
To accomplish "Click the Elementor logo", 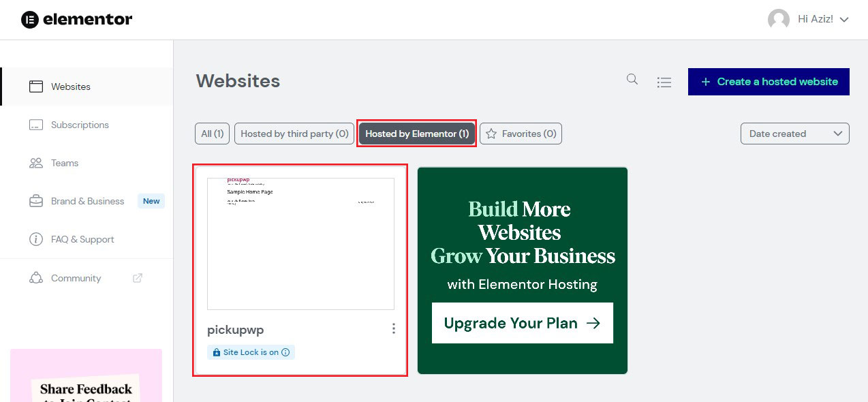I will tap(76, 19).
